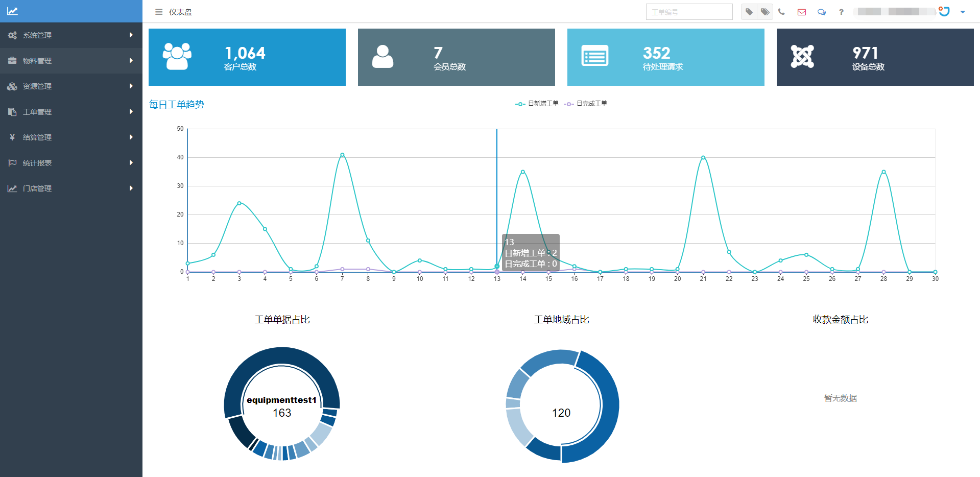Viewport: 980px width, 477px height.
Task: Click the 结算管理 yen icon
Action: [12, 137]
